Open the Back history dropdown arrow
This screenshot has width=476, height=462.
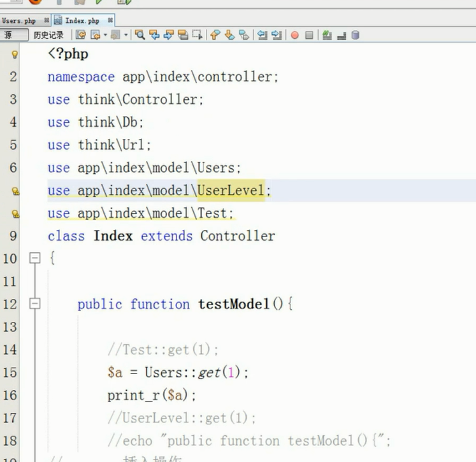[x=105, y=35]
